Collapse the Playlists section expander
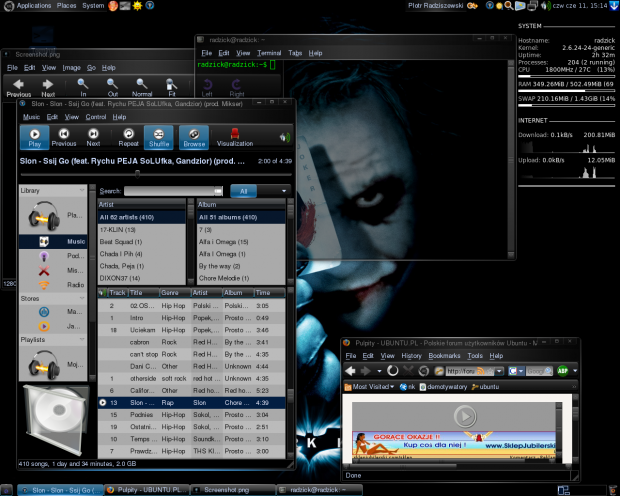This screenshot has width=620, height=496. tap(82, 339)
